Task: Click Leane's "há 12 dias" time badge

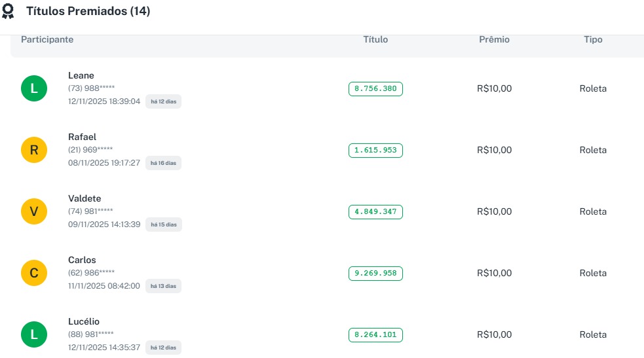Action: [163, 101]
